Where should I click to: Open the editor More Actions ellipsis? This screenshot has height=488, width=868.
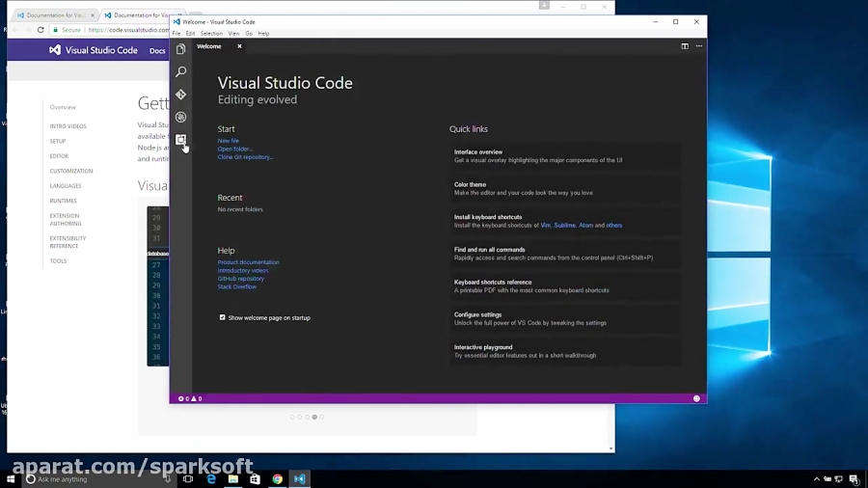[699, 46]
